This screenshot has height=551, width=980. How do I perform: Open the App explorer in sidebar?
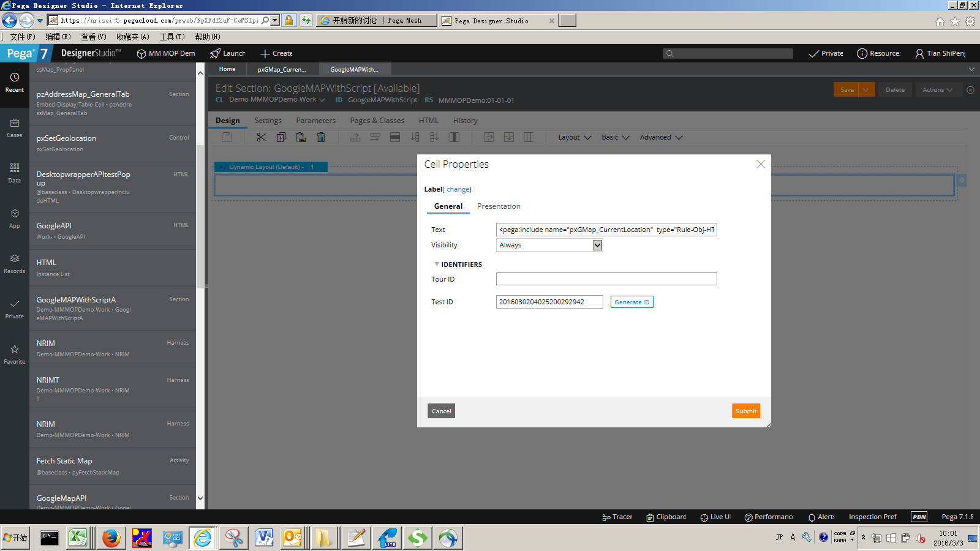[x=15, y=219]
